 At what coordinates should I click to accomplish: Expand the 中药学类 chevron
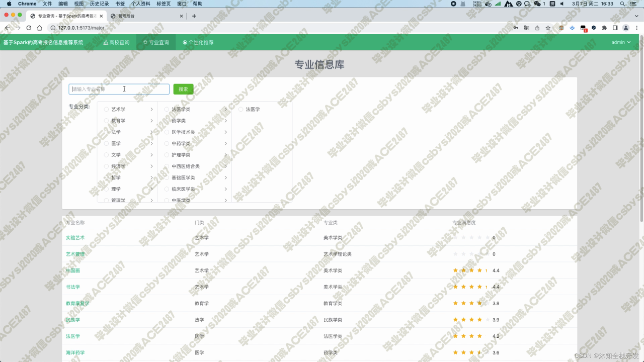coord(225,143)
